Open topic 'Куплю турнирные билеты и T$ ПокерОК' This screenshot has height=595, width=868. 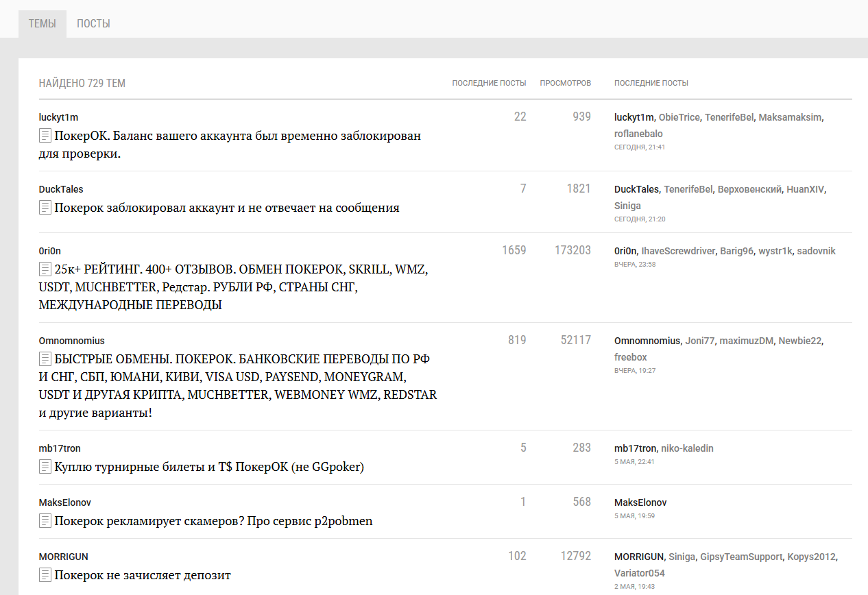point(209,467)
